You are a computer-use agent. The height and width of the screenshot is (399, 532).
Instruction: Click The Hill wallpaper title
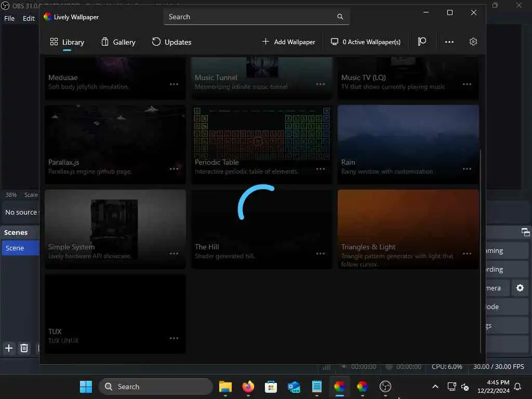[x=207, y=247]
